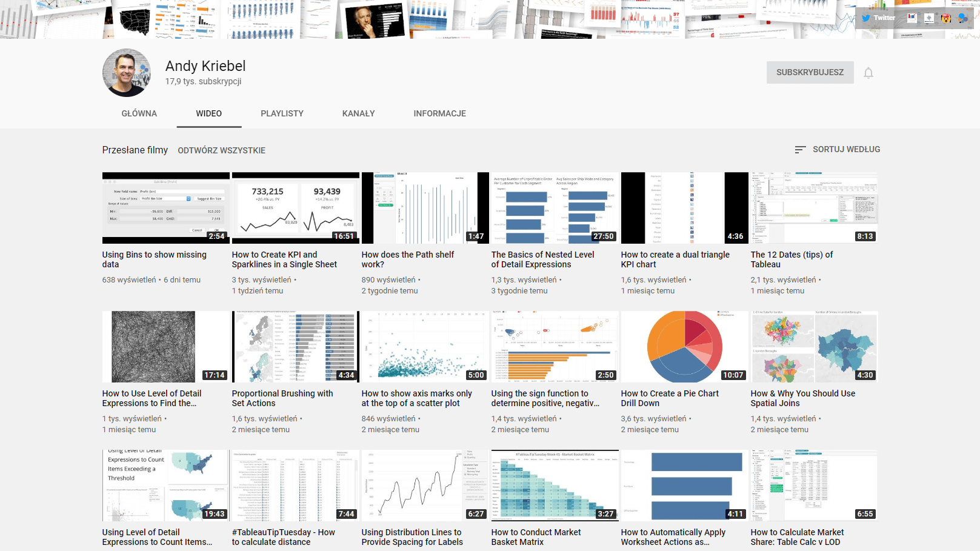Open 'Using Bins to show missing data' title

(154, 259)
